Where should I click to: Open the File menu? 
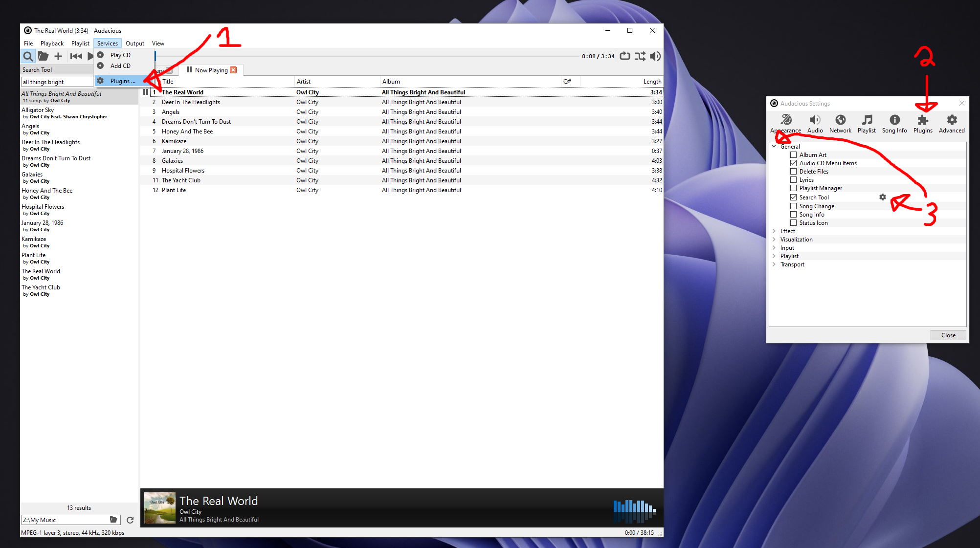tap(28, 44)
